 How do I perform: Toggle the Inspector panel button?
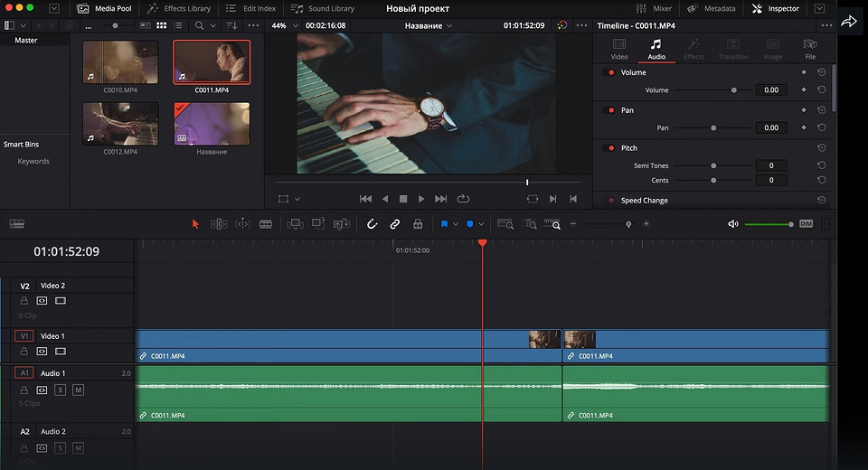(x=776, y=8)
